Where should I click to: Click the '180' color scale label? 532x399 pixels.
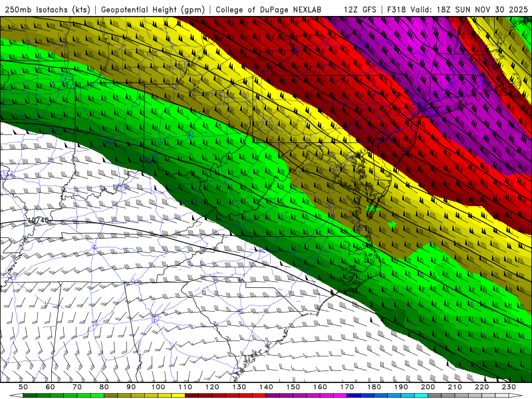pos(374,387)
